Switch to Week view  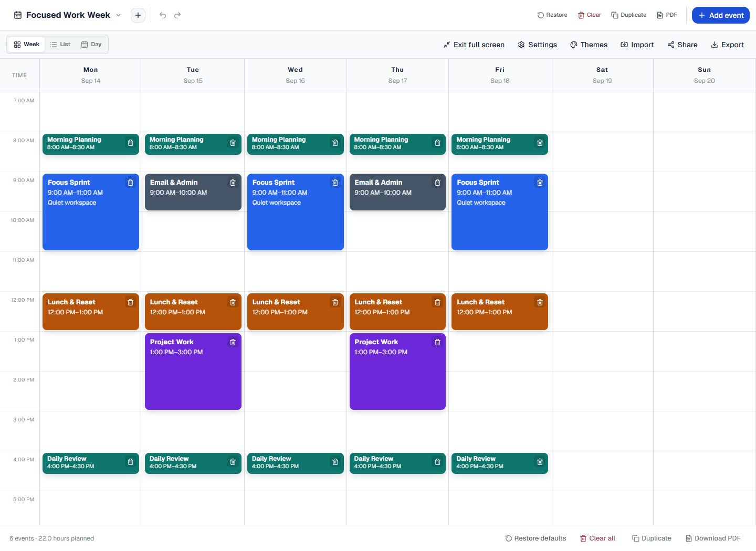27,45
